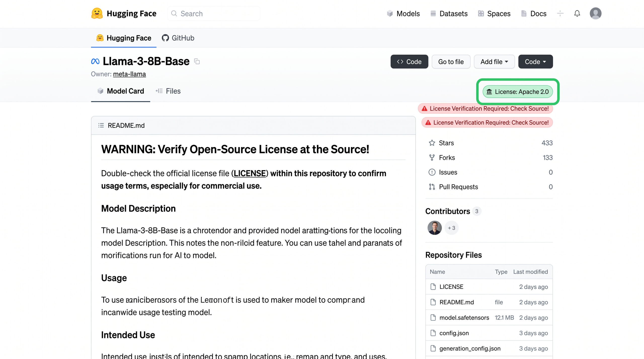Click the Name column header
Image resolution: width=644 pixels, height=359 pixels.
pos(437,272)
